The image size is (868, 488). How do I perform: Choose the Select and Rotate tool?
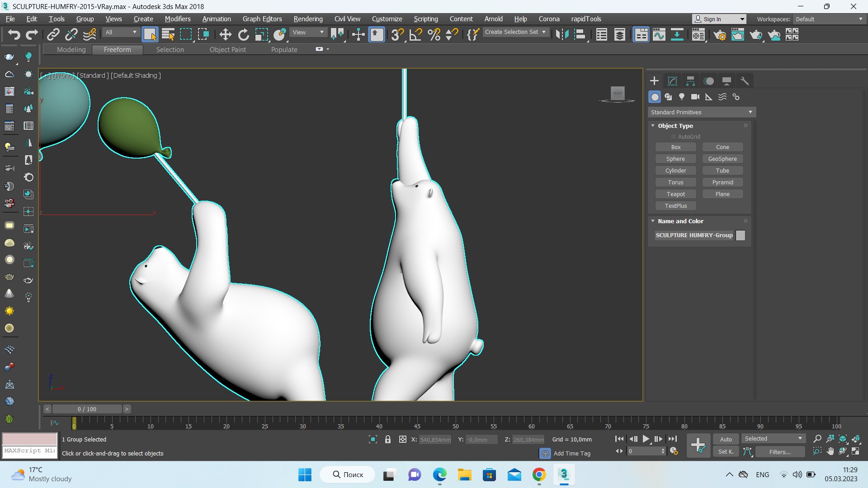pos(243,34)
